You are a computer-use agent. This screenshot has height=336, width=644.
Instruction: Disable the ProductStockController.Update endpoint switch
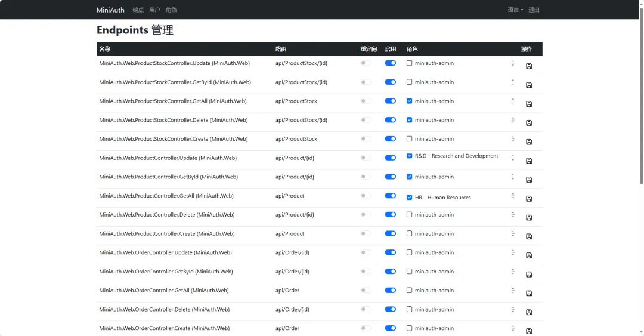click(x=390, y=63)
